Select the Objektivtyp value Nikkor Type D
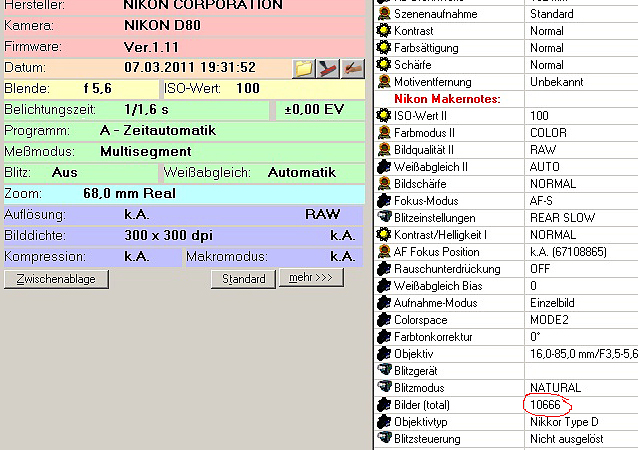 coord(564,422)
